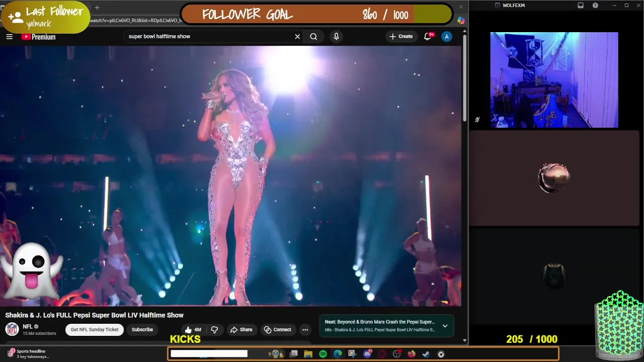
Task: Open OBS Studio from the taskbar
Action: tap(396, 354)
